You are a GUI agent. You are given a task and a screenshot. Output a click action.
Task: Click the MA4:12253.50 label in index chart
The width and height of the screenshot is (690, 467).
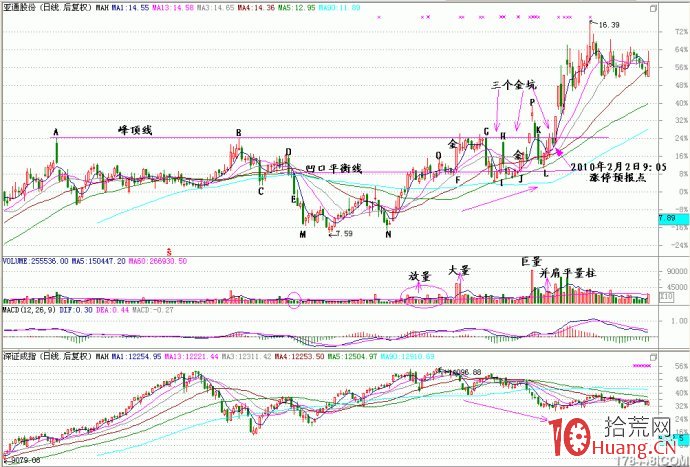[300, 356]
